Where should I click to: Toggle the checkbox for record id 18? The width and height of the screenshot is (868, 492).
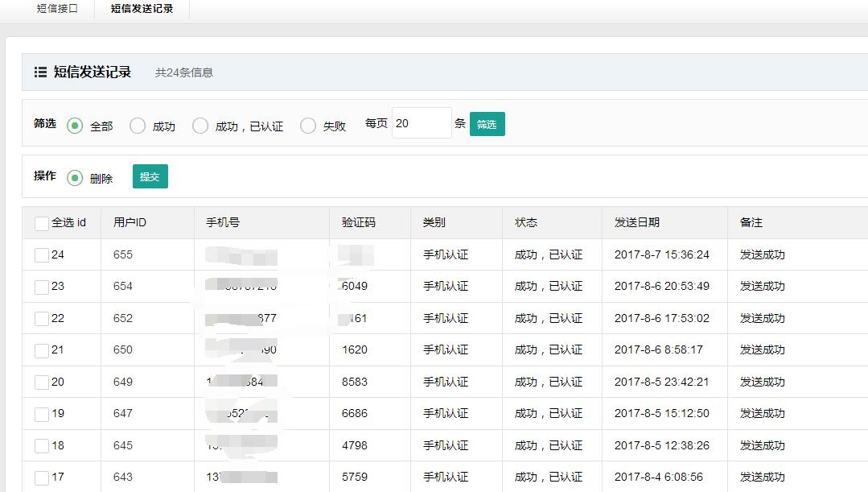42,446
